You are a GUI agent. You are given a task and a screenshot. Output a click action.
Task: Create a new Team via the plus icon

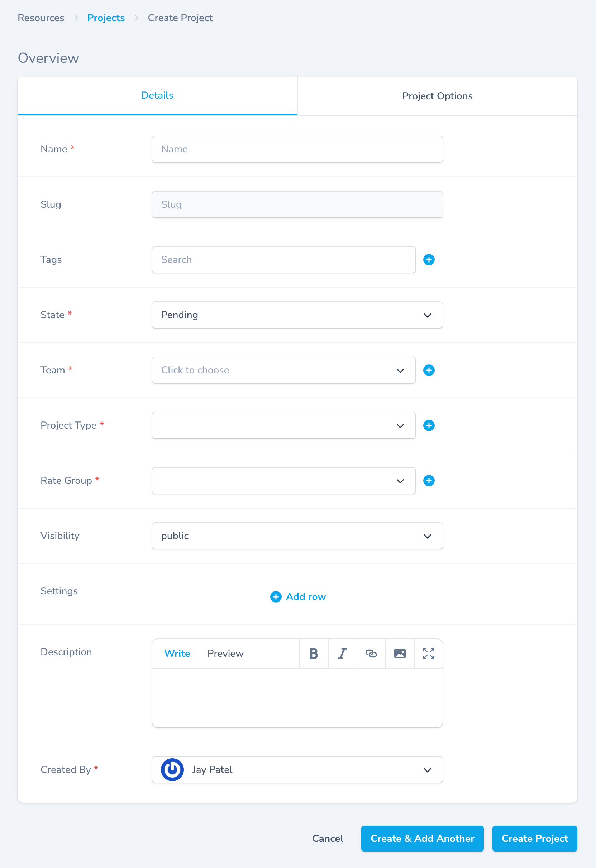click(429, 370)
